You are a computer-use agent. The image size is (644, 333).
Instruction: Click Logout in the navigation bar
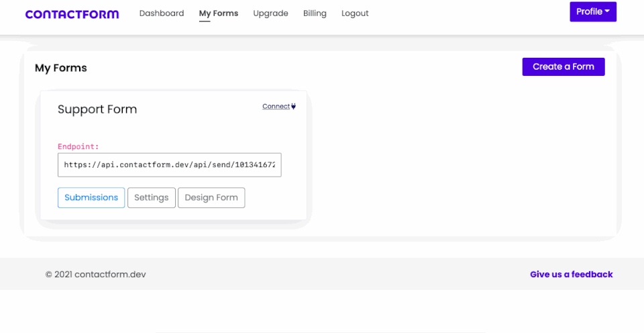pos(355,13)
